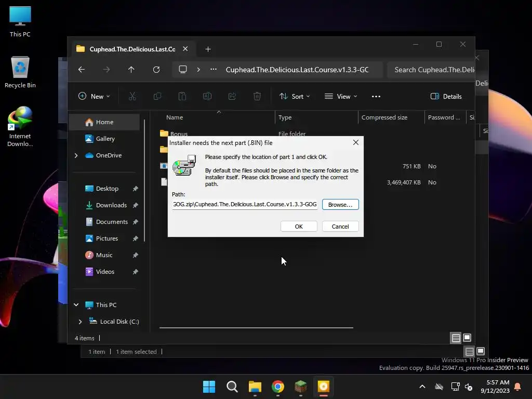Open the See more options menu
The height and width of the screenshot is (399, 532).
click(376, 96)
